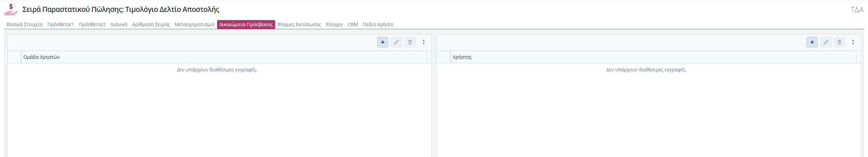
Task: Delete record in Χρήστης panel
Action: pos(840,42)
